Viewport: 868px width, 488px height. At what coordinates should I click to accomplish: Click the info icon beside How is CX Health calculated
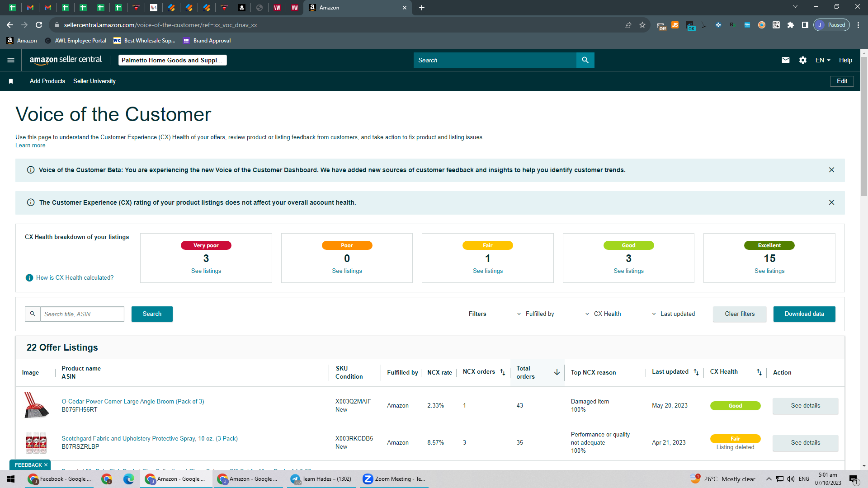[x=29, y=278]
